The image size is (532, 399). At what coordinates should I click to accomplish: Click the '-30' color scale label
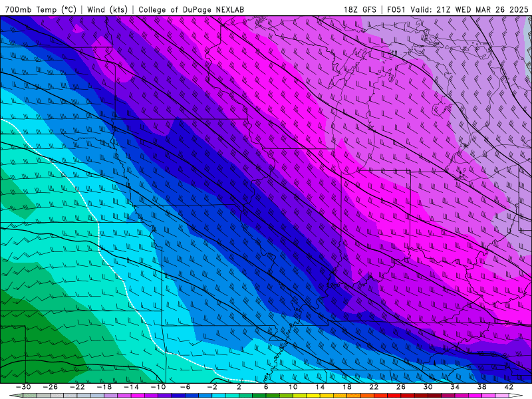click(23, 387)
